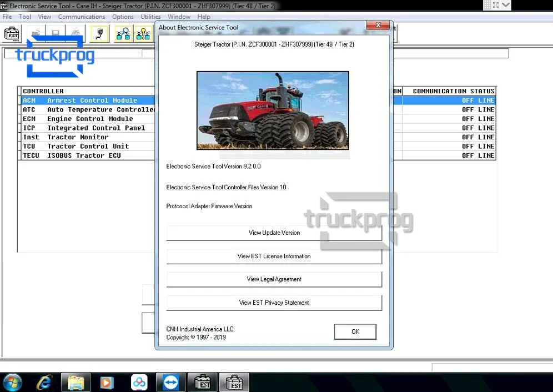Click View EST Privacy Statement button
This screenshot has width=553, height=392.
point(274,303)
